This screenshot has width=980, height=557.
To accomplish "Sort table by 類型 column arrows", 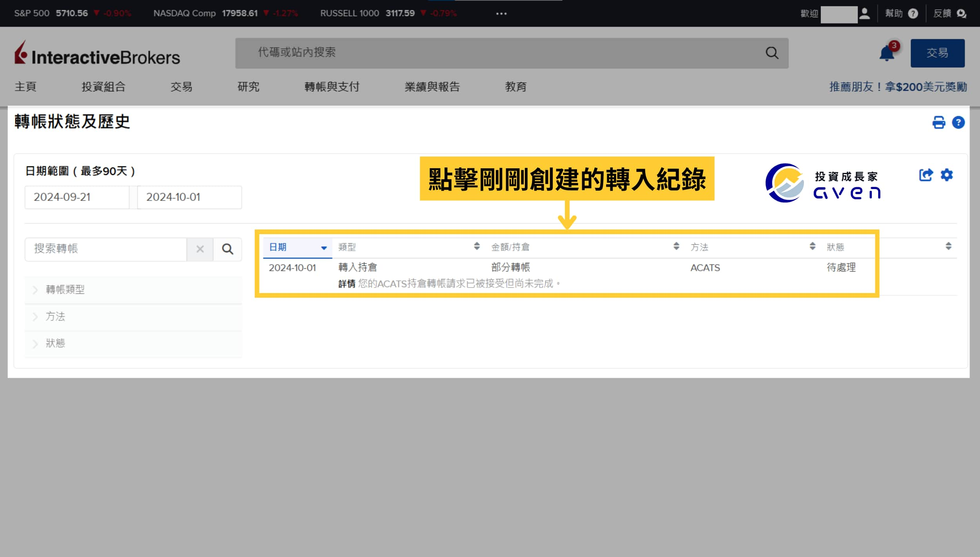I will coord(477,246).
